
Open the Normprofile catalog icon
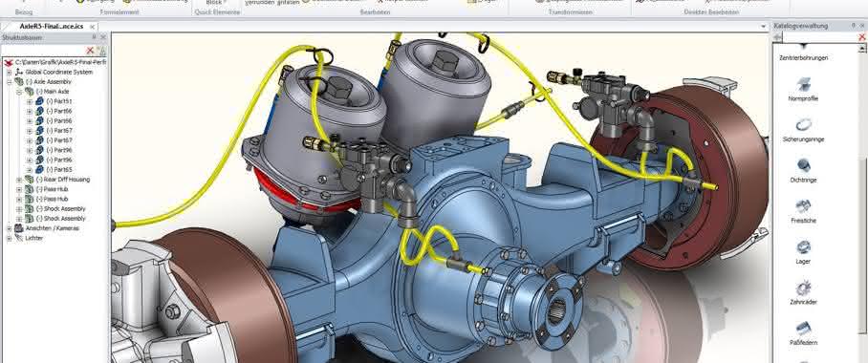(803, 84)
